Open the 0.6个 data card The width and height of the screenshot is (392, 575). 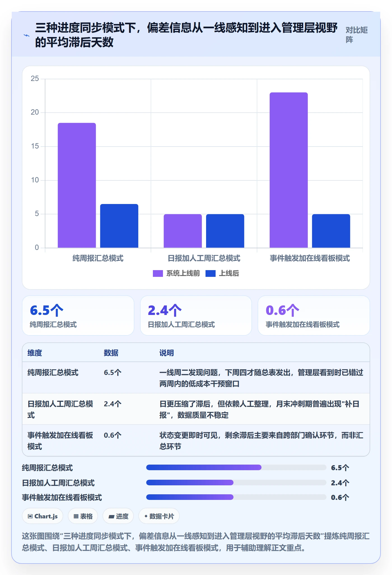point(314,316)
